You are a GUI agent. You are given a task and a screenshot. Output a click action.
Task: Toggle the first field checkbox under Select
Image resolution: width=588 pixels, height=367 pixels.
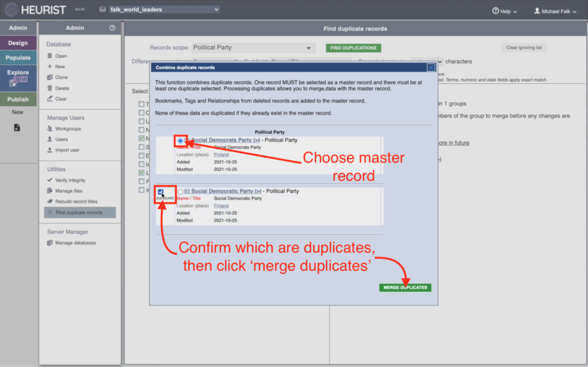(141, 104)
